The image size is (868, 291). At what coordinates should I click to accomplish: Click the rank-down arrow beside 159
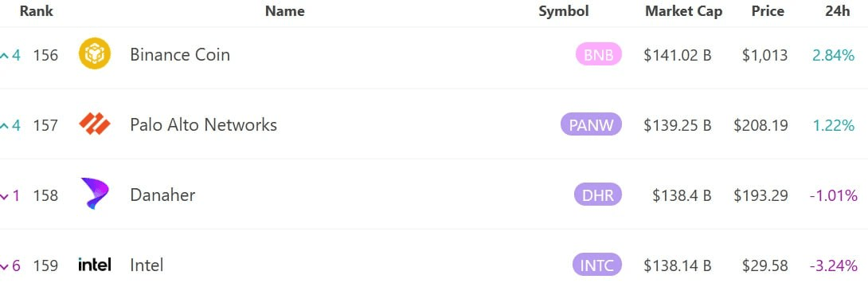tap(5, 266)
